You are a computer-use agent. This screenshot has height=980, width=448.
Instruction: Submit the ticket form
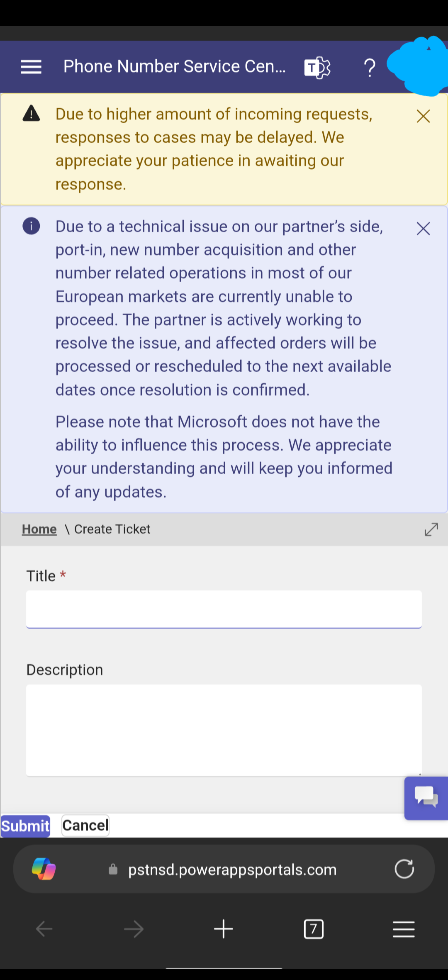25,826
